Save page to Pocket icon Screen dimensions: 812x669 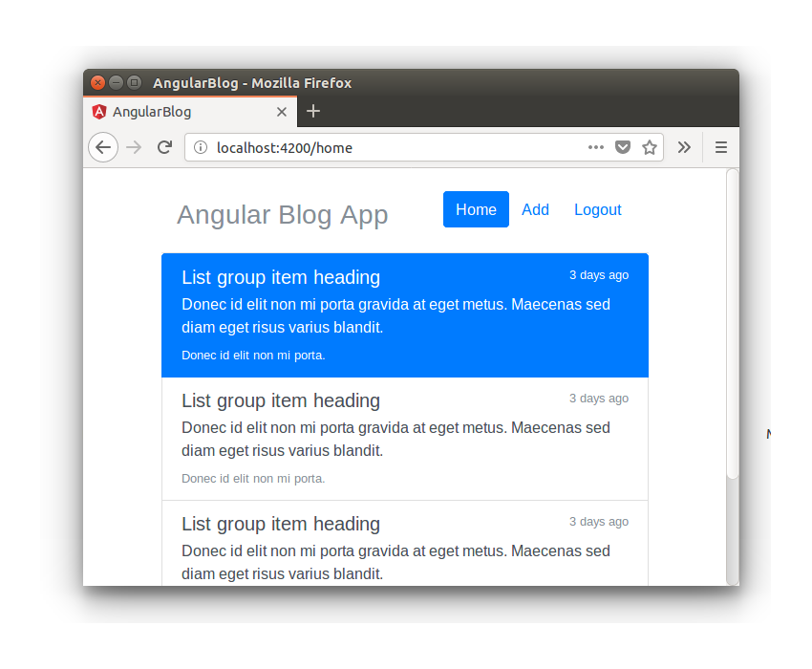point(623,148)
